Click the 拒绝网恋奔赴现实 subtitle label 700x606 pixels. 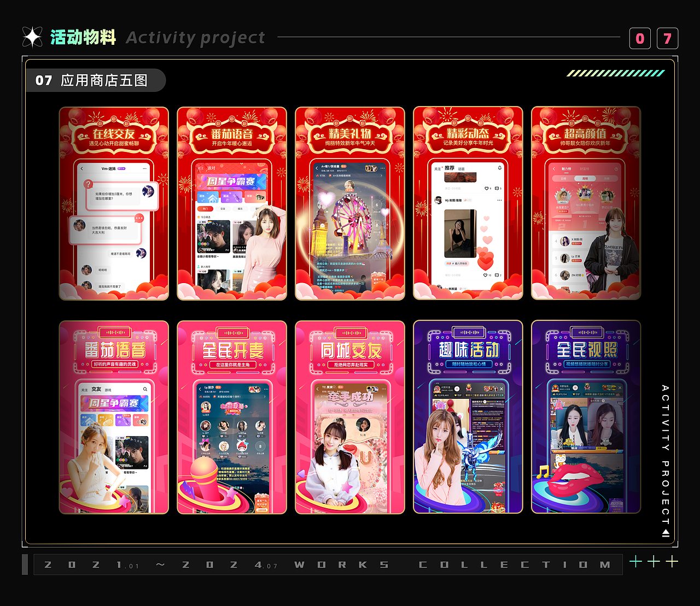[x=351, y=364]
